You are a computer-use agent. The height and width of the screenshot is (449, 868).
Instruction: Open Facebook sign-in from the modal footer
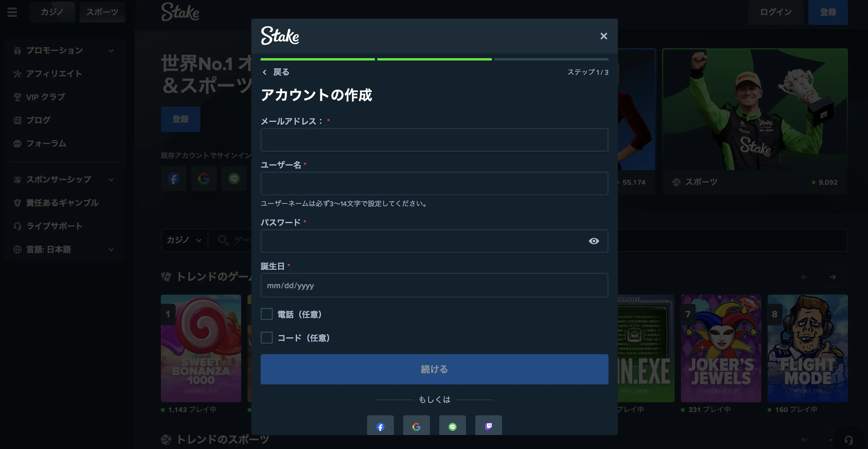point(380,426)
